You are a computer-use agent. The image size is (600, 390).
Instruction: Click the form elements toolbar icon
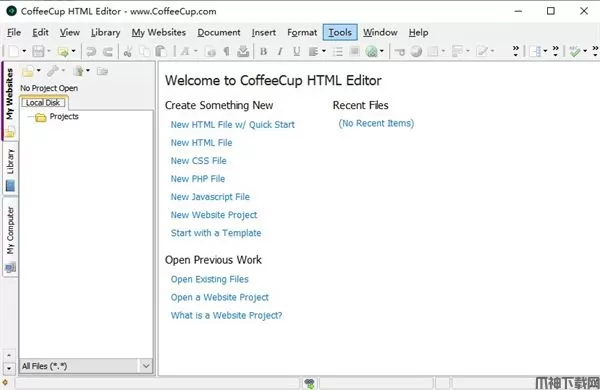[x=457, y=51]
